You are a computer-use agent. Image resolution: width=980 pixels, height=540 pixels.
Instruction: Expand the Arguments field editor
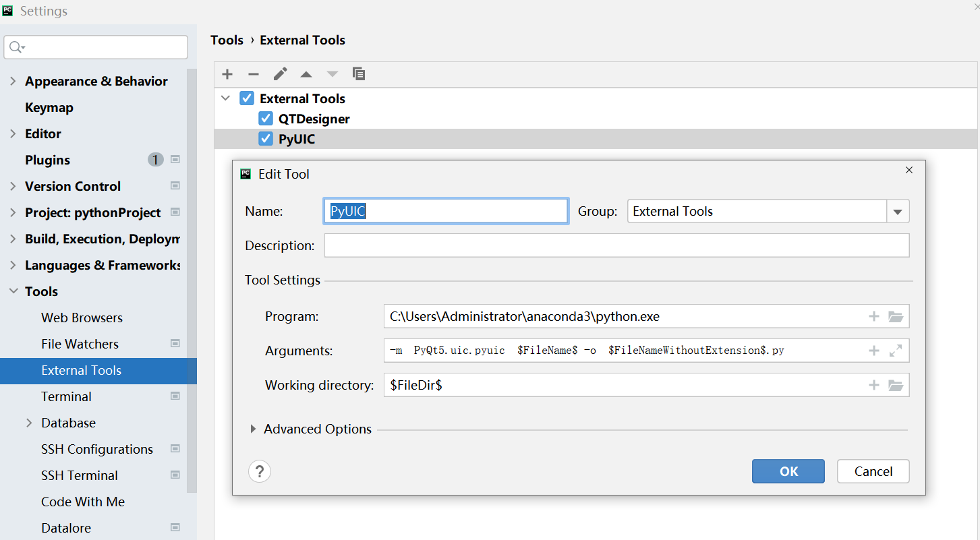[x=896, y=351]
